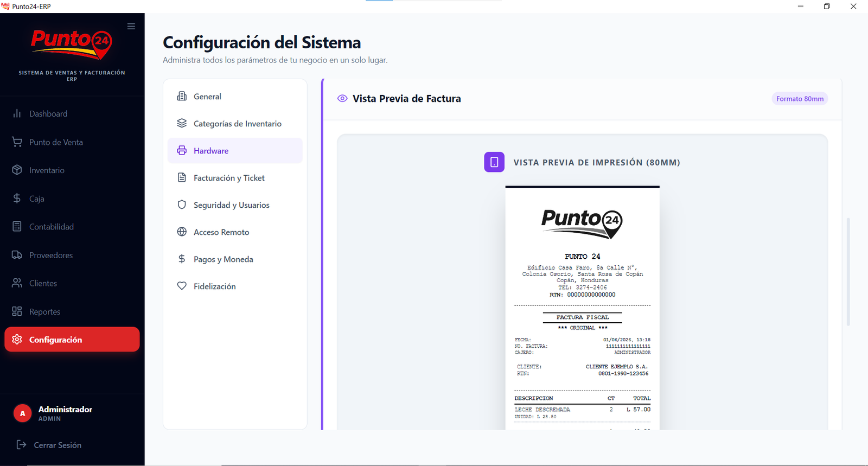The height and width of the screenshot is (466, 868).
Task: Click the Pagos y Moneda dollar icon
Action: pos(182,259)
